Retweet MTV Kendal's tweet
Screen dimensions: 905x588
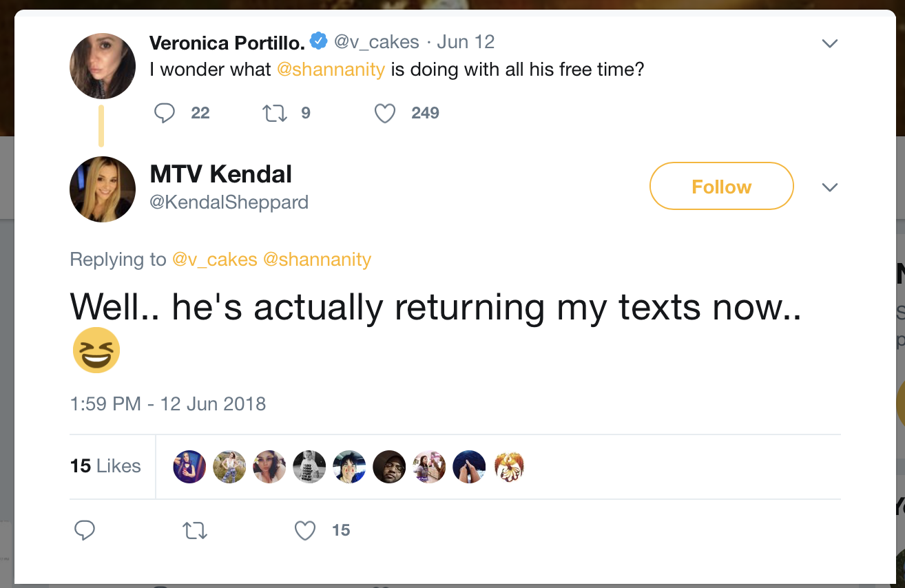tap(194, 530)
